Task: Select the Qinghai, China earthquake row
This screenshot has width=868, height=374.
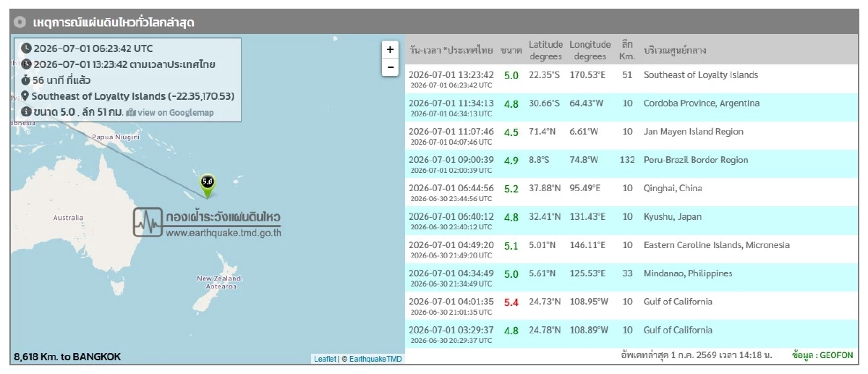Action: click(629, 192)
